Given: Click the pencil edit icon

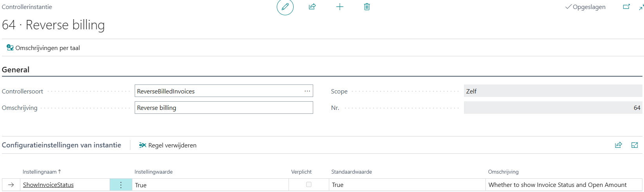Looking at the screenshot, I should (285, 7).
